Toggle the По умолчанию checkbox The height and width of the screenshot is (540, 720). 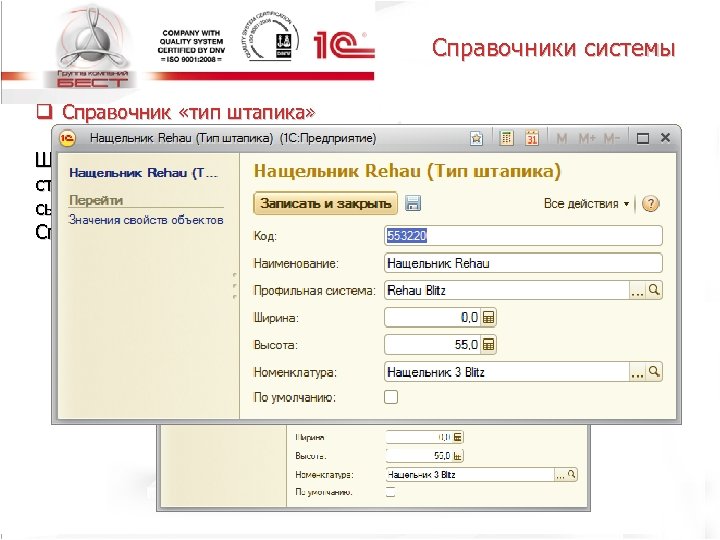(x=391, y=397)
